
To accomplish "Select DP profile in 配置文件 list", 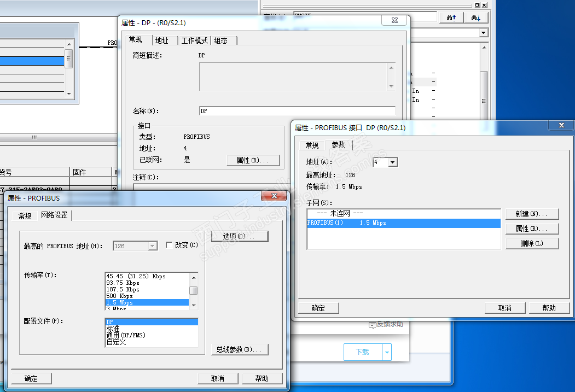I will coord(152,322).
